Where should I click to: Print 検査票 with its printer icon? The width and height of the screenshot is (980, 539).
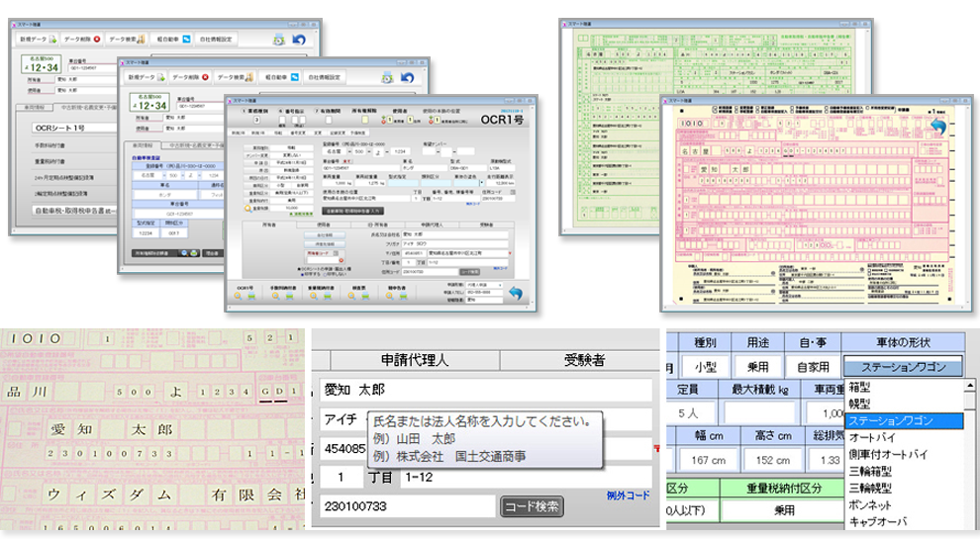365,296
